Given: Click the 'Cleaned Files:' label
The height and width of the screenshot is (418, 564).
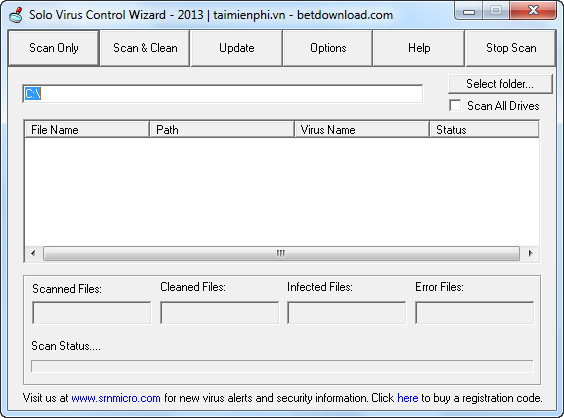Looking at the screenshot, I should point(193,287).
